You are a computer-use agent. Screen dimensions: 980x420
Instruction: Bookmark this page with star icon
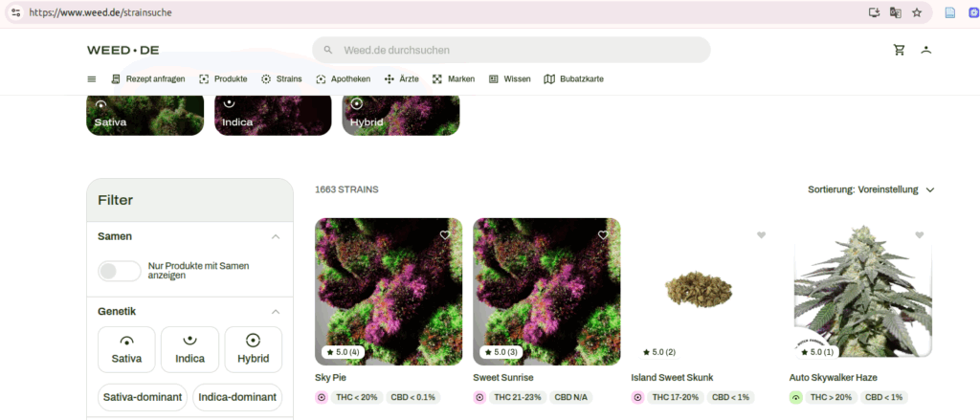pos(917,12)
